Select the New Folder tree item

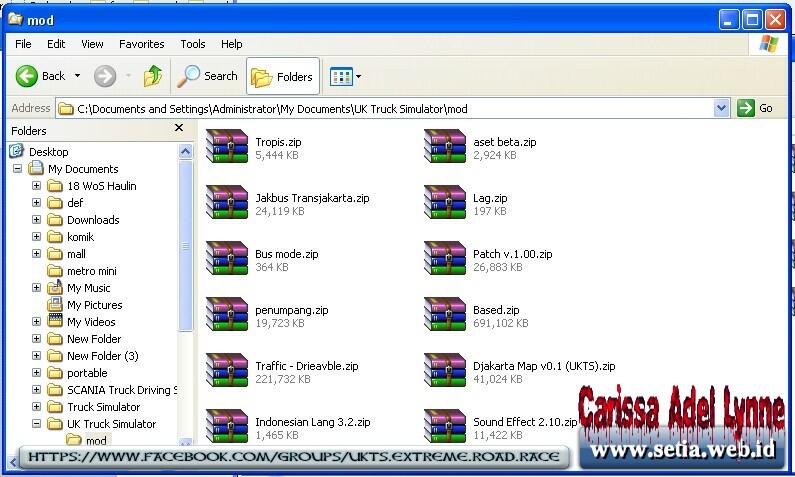coord(94,339)
